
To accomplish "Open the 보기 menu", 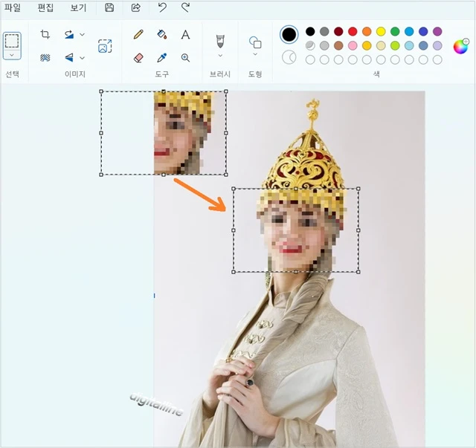I will 78,7.
